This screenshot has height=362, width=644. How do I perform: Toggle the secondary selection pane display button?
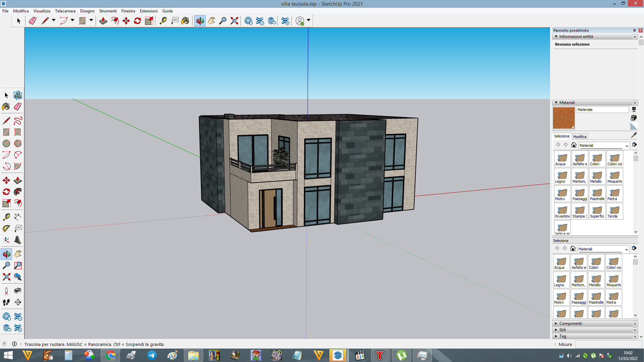(x=634, y=110)
